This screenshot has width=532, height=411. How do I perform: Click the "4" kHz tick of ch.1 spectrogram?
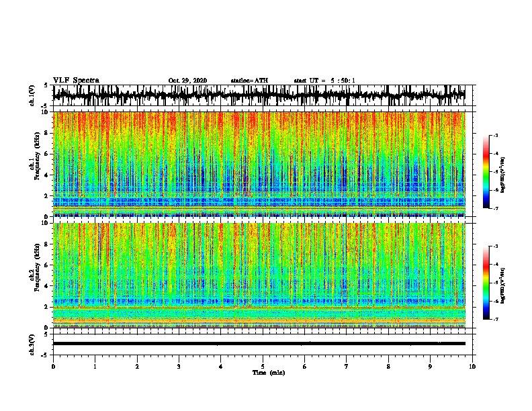[47, 175]
